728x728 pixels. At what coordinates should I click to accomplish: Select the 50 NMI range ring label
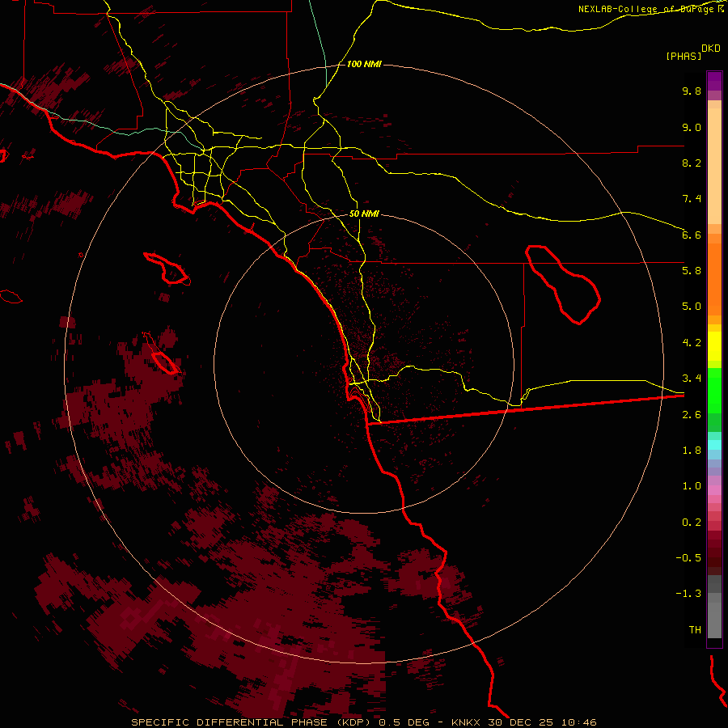coord(364,214)
